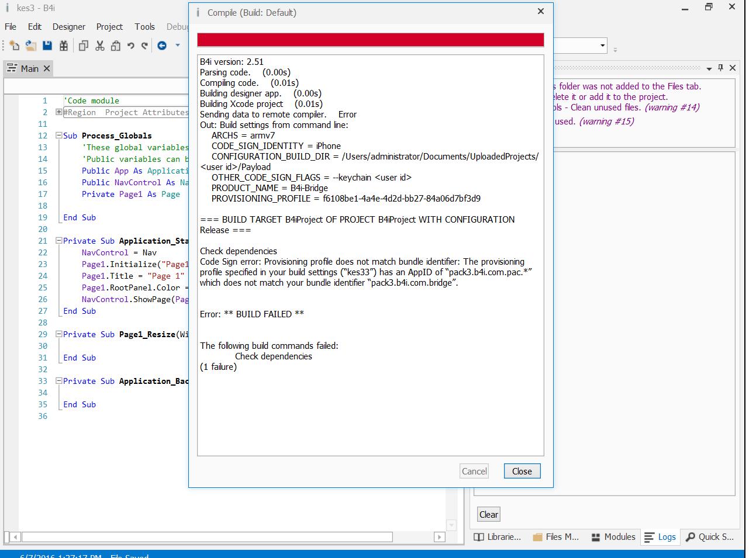This screenshot has height=558, width=756.
Task: Minimize the B4i main window
Action: [x=685, y=8]
